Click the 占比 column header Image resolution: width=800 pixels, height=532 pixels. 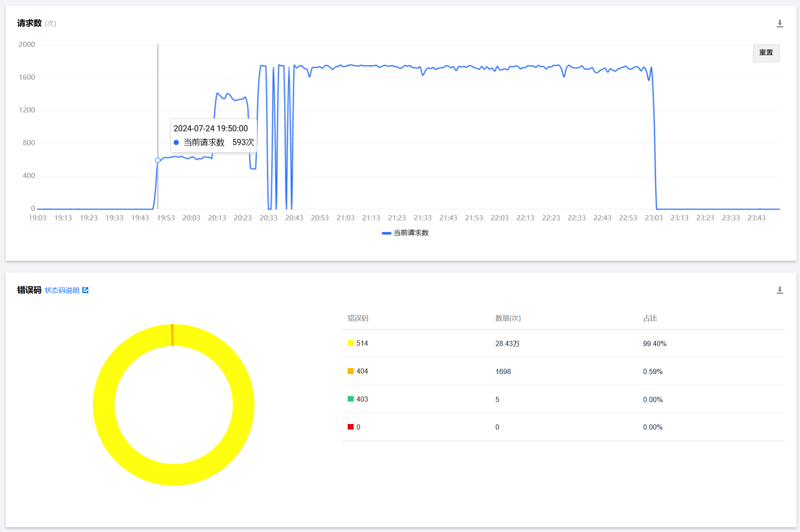pos(650,318)
